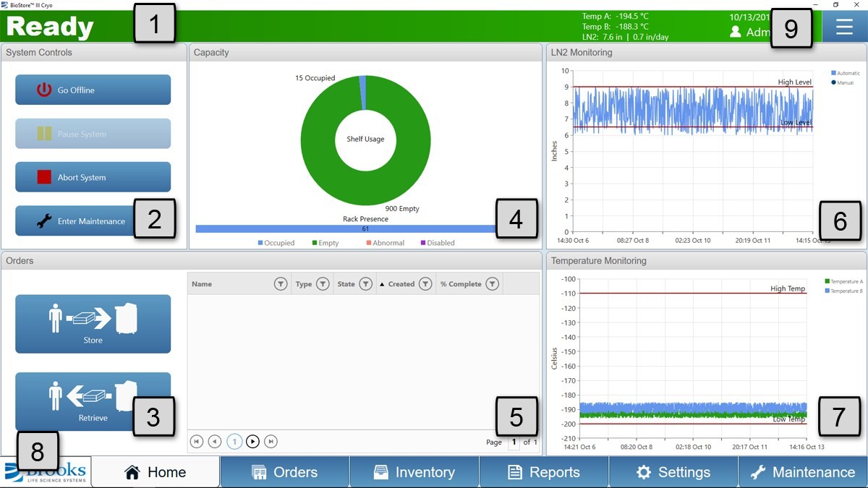Filter the Name column in Orders

coord(281,284)
